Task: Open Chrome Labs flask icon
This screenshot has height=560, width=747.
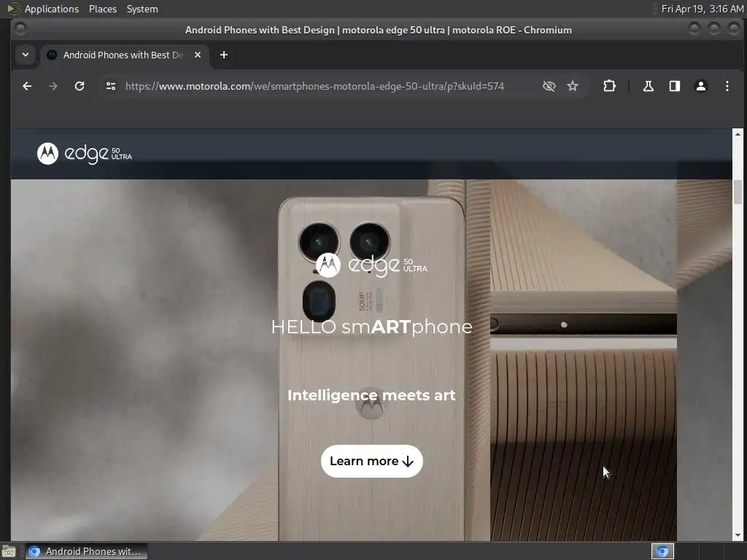Action: pyautogui.click(x=649, y=86)
